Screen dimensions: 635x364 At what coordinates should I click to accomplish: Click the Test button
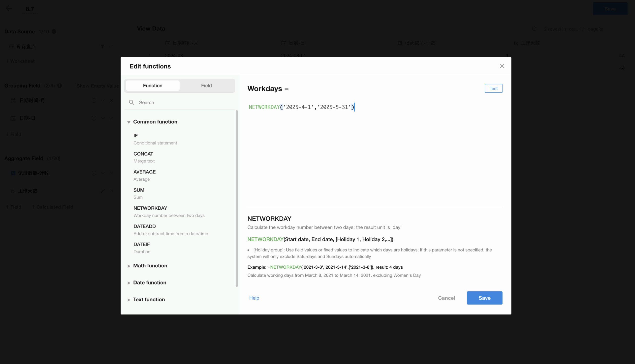493,88
